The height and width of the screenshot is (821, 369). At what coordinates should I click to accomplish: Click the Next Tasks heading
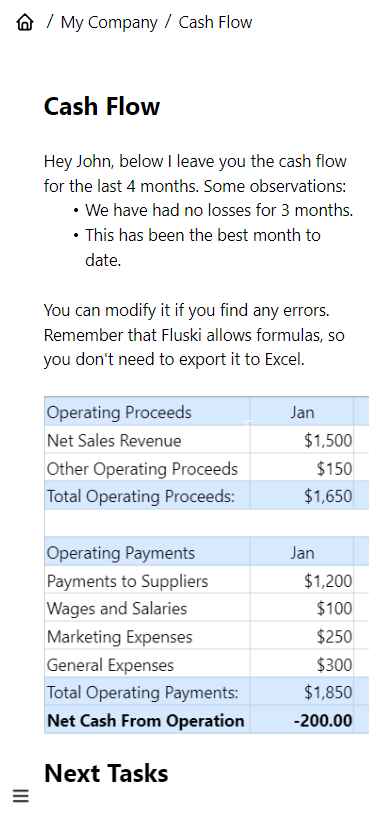[x=106, y=773]
